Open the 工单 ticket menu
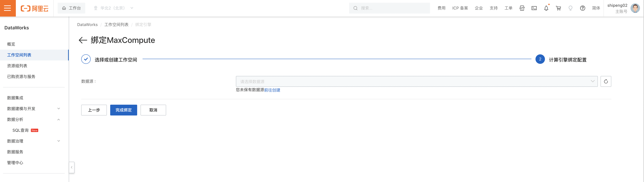 click(x=508, y=8)
